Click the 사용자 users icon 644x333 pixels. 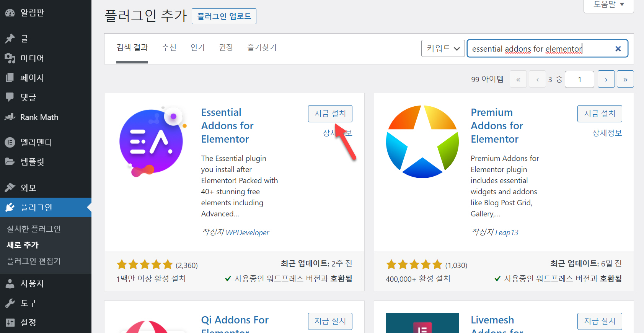10,283
